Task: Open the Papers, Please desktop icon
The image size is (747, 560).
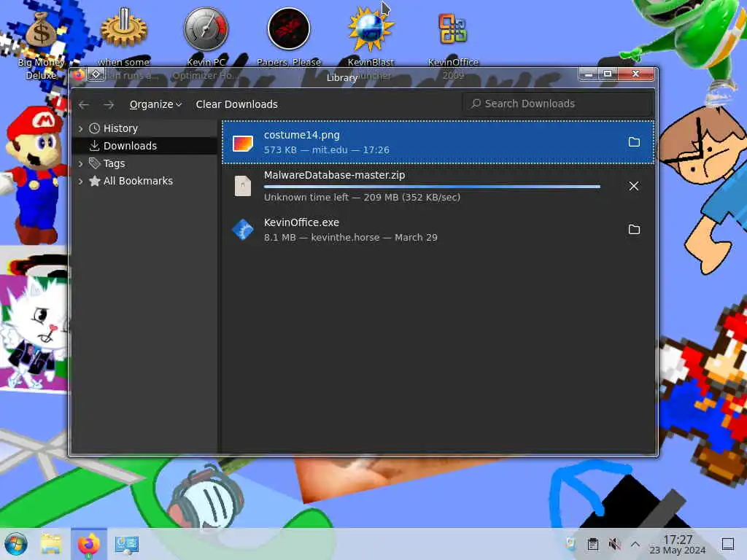Action: click(289, 28)
